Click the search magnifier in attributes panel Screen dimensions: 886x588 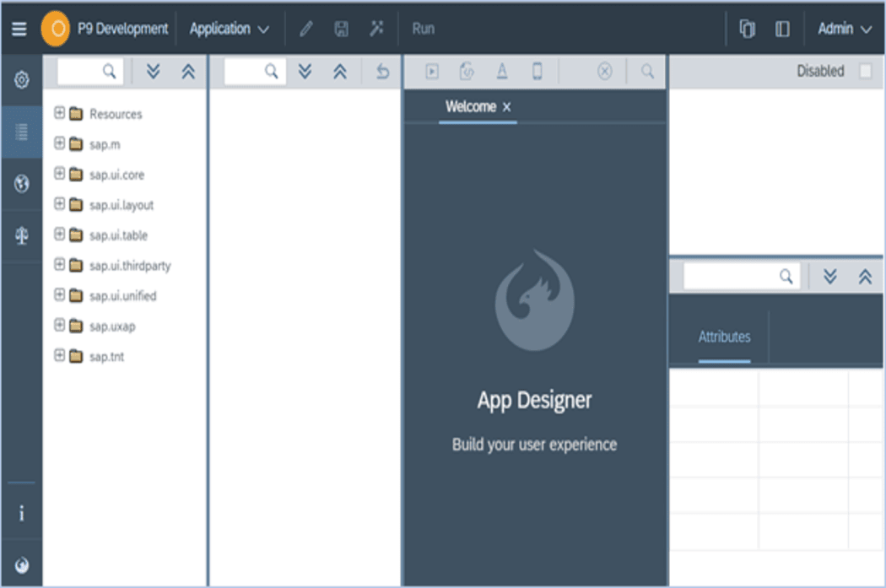coord(786,276)
